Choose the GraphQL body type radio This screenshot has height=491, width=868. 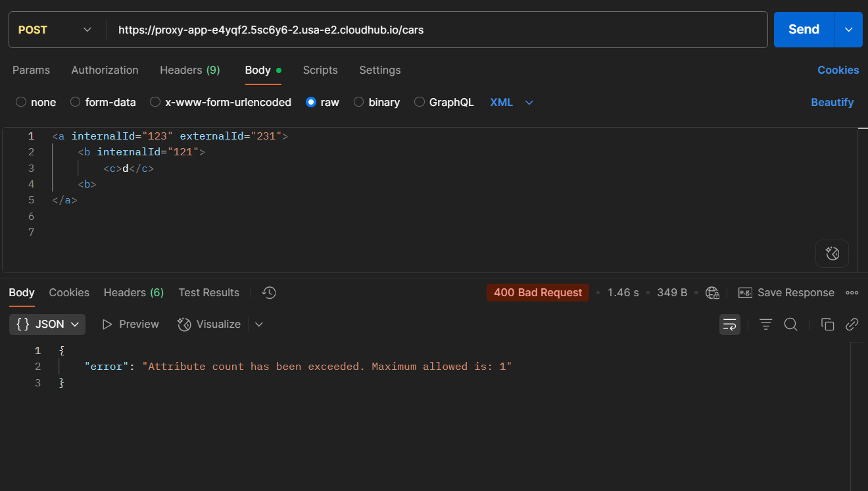420,102
